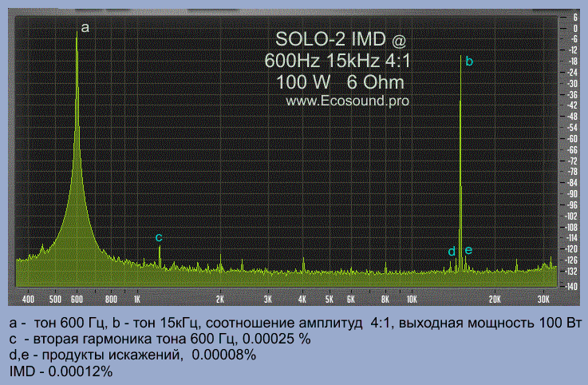
Task: Click the "30K" frequency axis label
Action: pyautogui.click(x=543, y=300)
